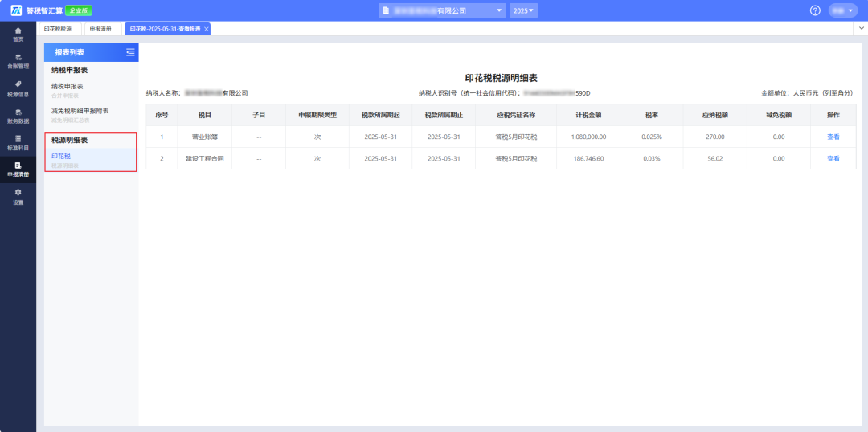Click the 企业版 badge

tap(79, 10)
